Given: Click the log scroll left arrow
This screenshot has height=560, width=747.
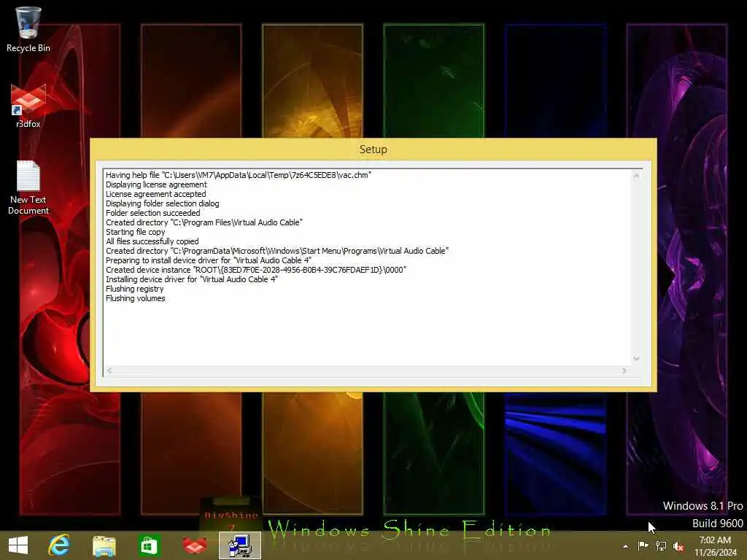Looking at the screenshot, I should [x=109, y=370].
